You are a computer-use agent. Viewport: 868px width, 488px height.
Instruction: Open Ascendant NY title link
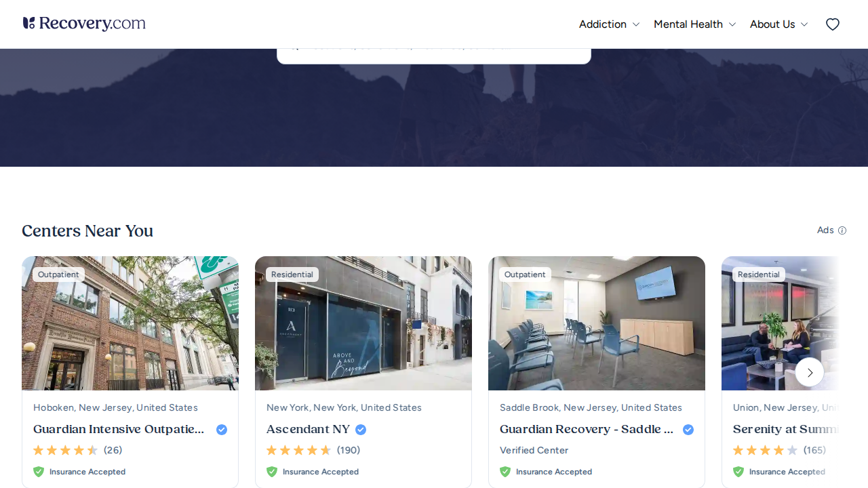click(309, 429)
